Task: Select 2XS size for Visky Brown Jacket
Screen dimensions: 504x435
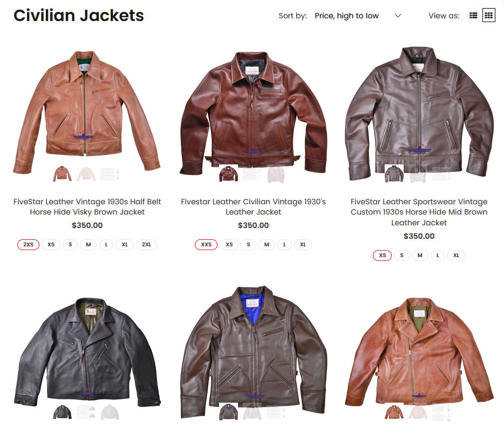Action: pos(28,245)
